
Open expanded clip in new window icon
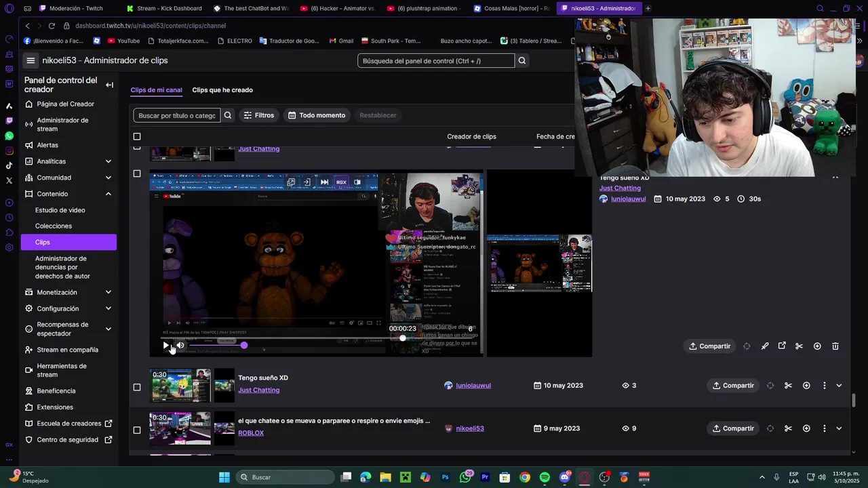[x=782, y=346]
